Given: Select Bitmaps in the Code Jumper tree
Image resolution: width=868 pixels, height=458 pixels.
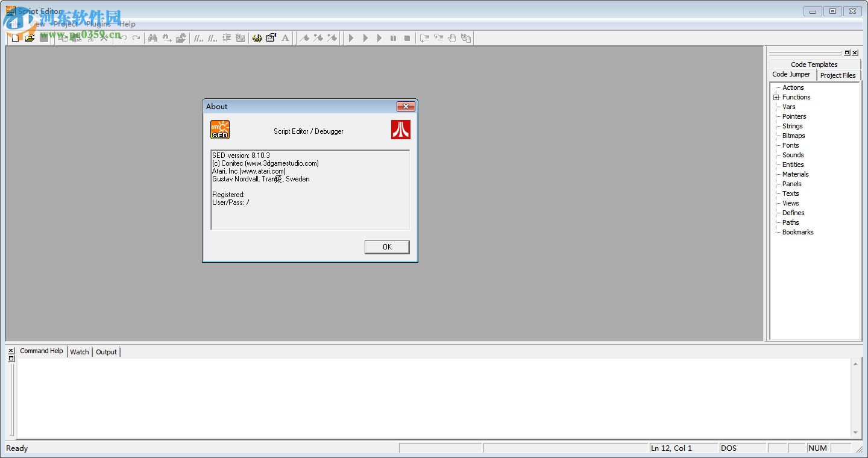Looking at the screenshot, I should click(x=793, y=136).
